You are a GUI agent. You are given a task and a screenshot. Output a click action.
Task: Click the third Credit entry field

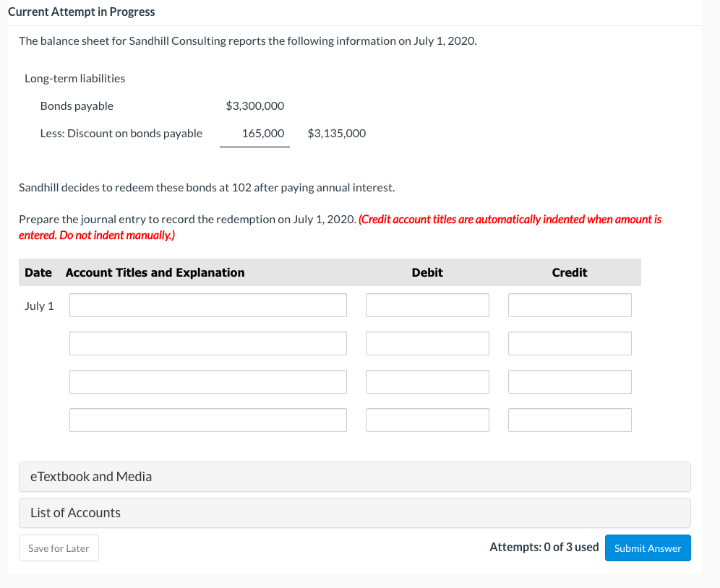570,381
